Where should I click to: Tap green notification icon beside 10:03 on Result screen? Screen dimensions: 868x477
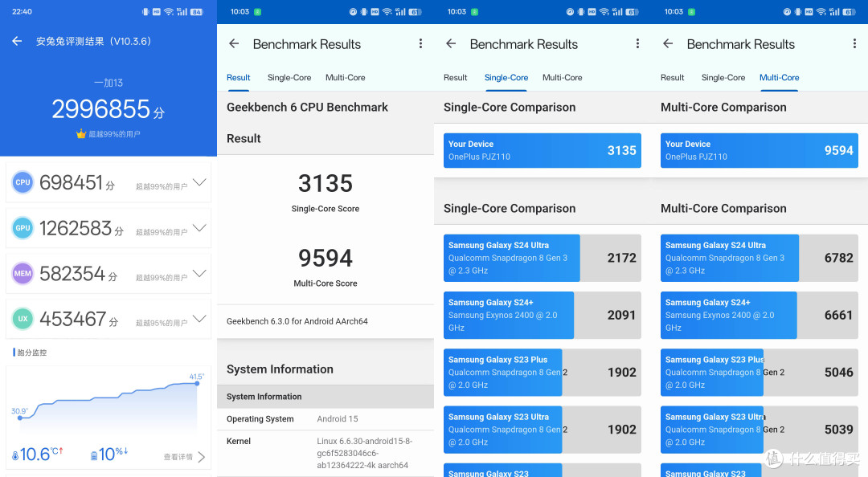click(x=257, y=11)
